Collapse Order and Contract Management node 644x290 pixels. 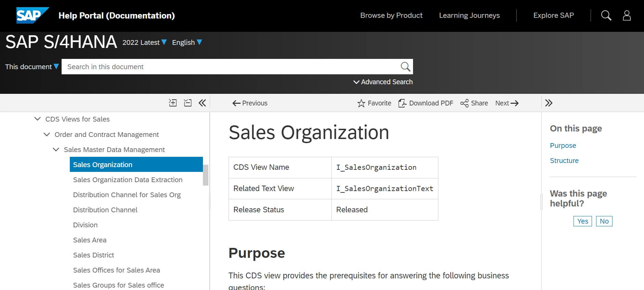point(47,134)
